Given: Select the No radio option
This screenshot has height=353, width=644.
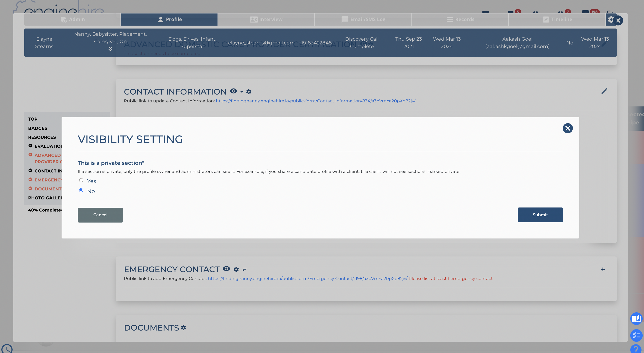Looking at the screenshot, I should coord(81,190).
